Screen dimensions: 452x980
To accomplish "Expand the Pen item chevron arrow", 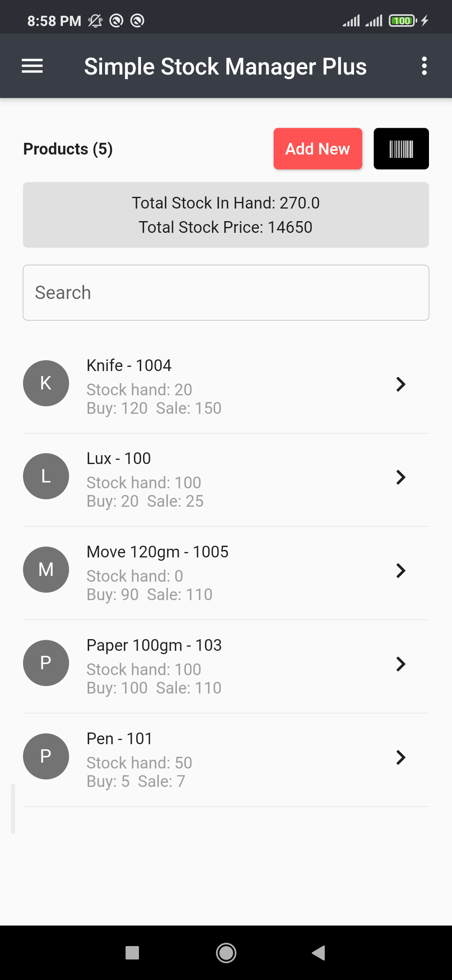I will (x=401, y=757).
